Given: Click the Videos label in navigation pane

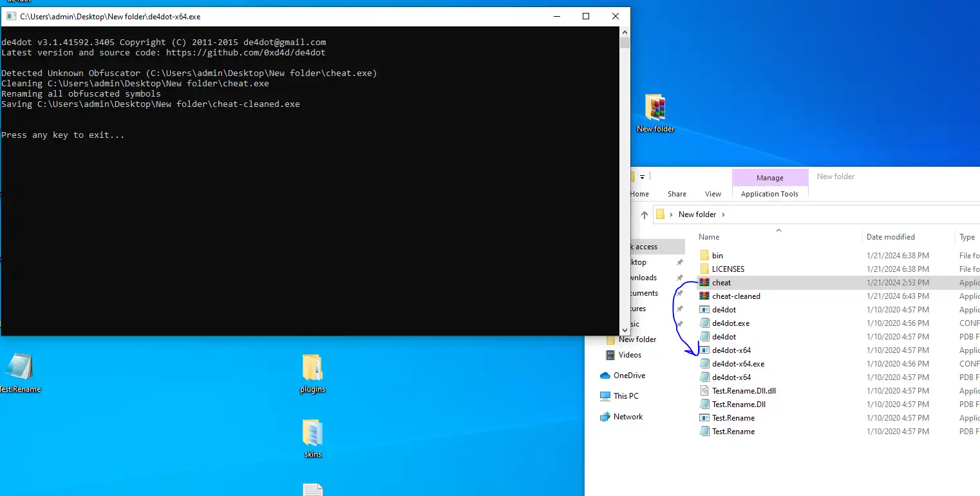Looking at the screenshot, I should click(630, 355).
